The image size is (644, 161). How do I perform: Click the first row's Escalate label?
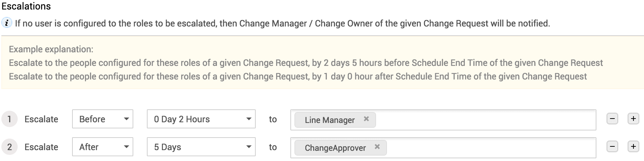41,119
